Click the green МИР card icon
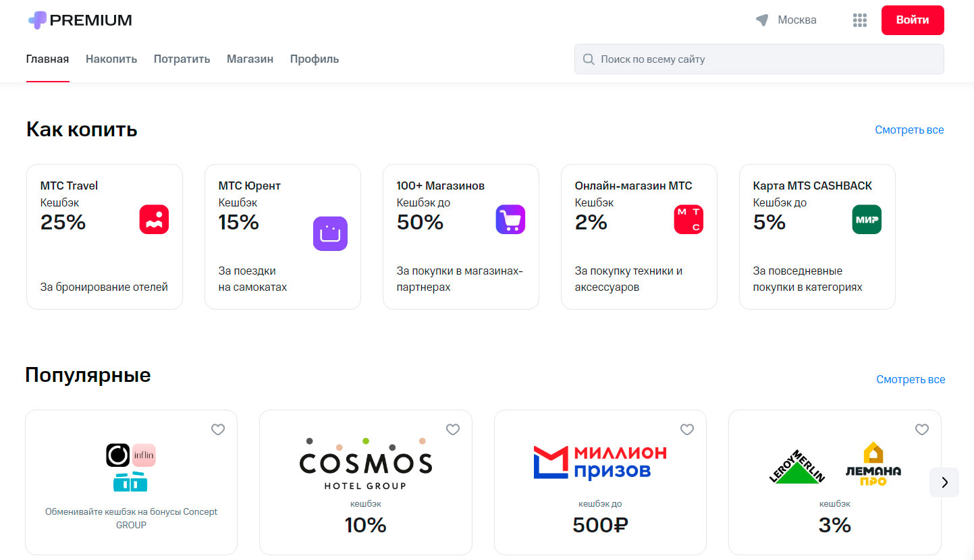This screenshot has height=560, width=974. click(867, 220)
